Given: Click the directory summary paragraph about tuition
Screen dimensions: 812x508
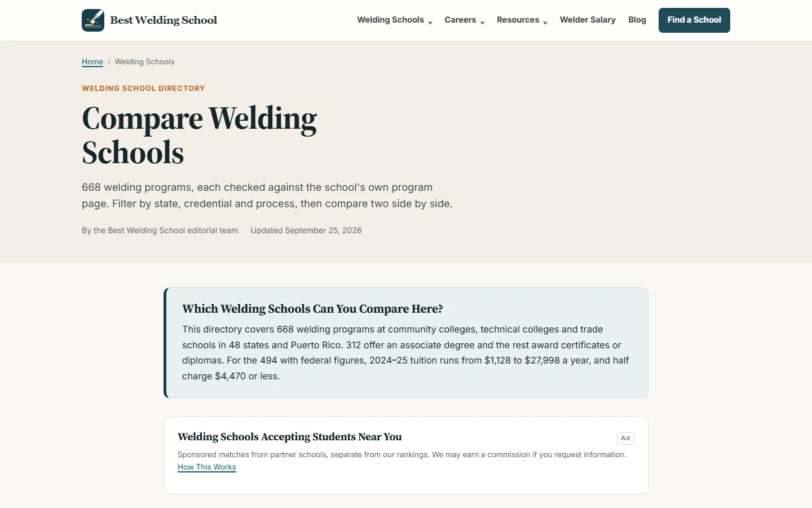Looking at the screenshot, I should (406, 353).
